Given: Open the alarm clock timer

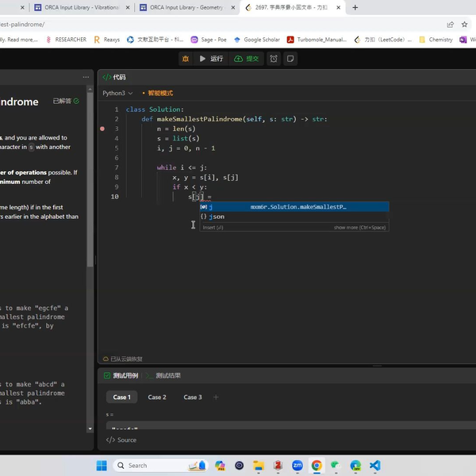Looking at the screenshot, I should pyautogui.click(x=274, y=59).
